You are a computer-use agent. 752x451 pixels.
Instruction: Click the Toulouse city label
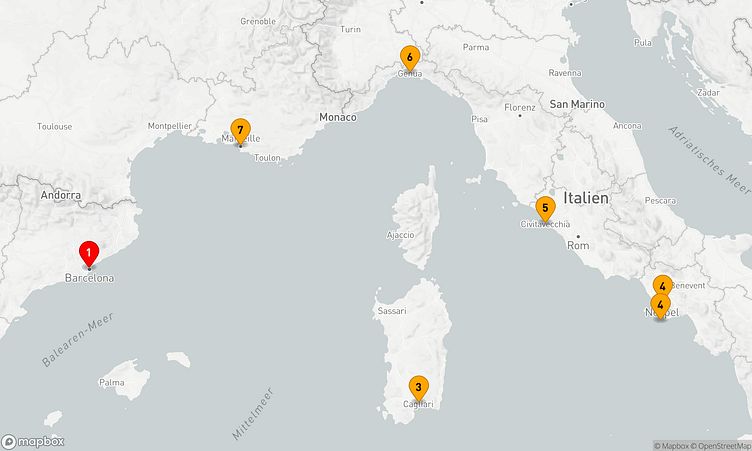54,127
